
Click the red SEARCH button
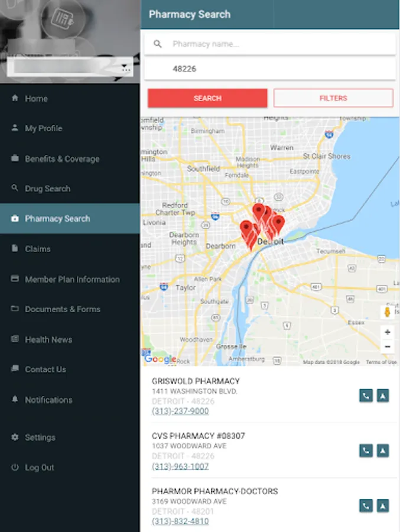pos(207,98)
